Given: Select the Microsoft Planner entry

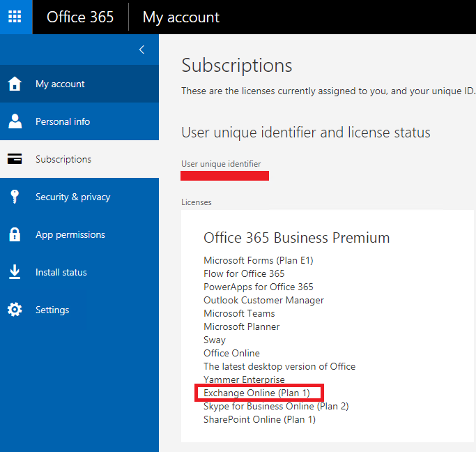Looking at the screenshot, I should click(242, 327).
